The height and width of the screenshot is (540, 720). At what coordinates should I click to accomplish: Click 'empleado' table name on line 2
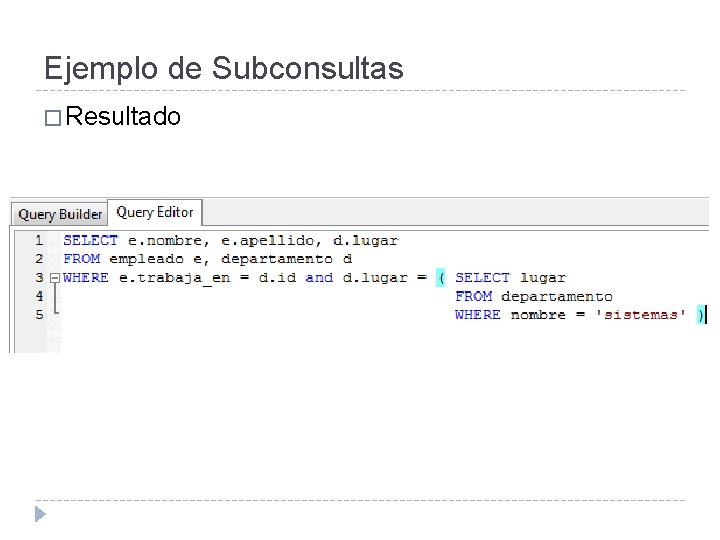tap(146, 259)
